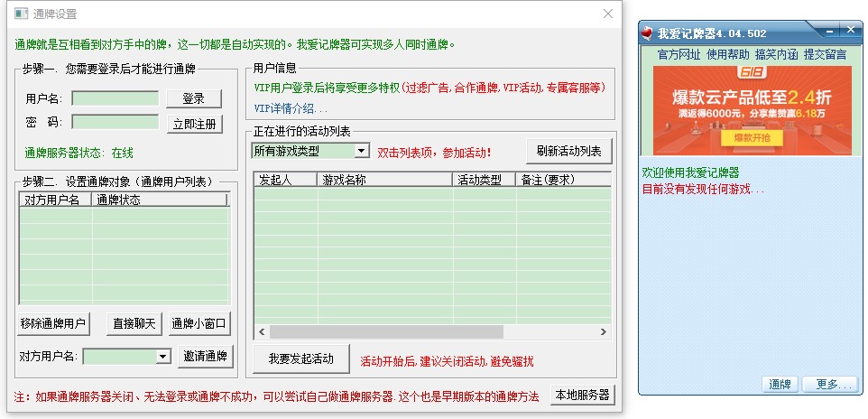This screenshot has height=419, width=868.
Task: Click the activity list scroll-right arrow
Action: (x=604, y=332)
